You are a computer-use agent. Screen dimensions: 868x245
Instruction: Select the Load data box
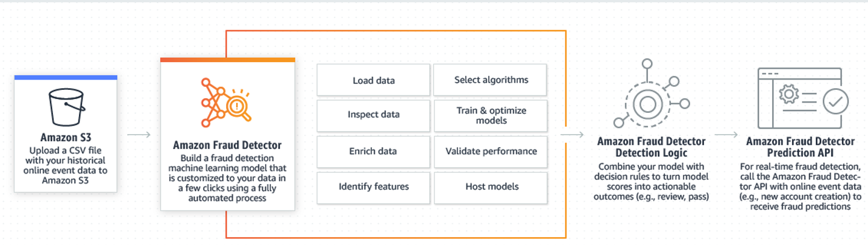(x=374, y=80)
